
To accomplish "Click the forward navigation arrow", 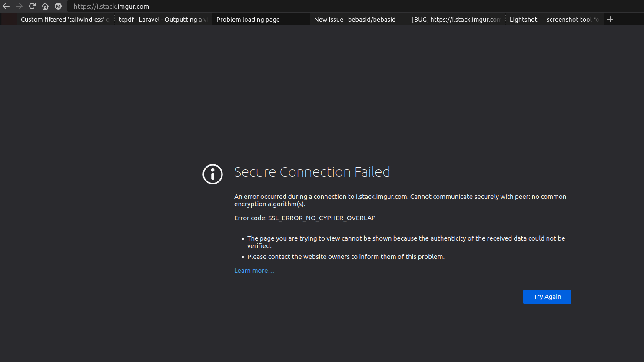I will click(x=19, y=6).
